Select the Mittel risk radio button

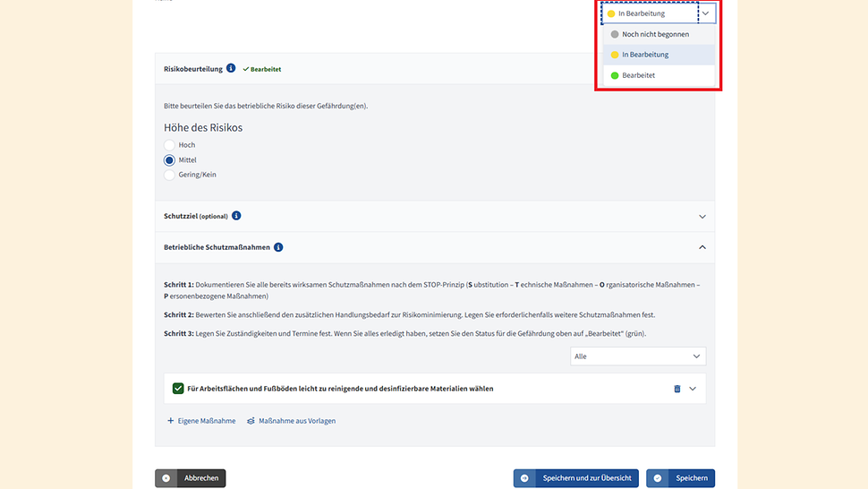169,160
